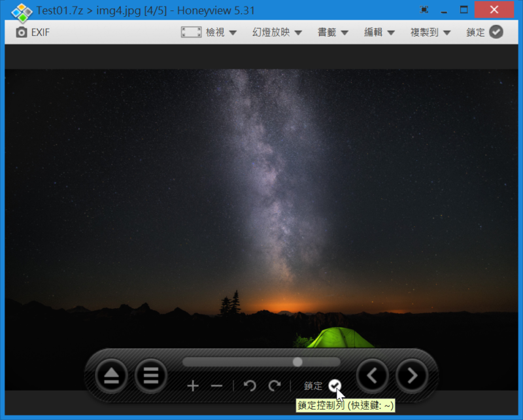Screen dimensions: 523x420
Task: Click the EXIF label text
Action: pos(41,33)
